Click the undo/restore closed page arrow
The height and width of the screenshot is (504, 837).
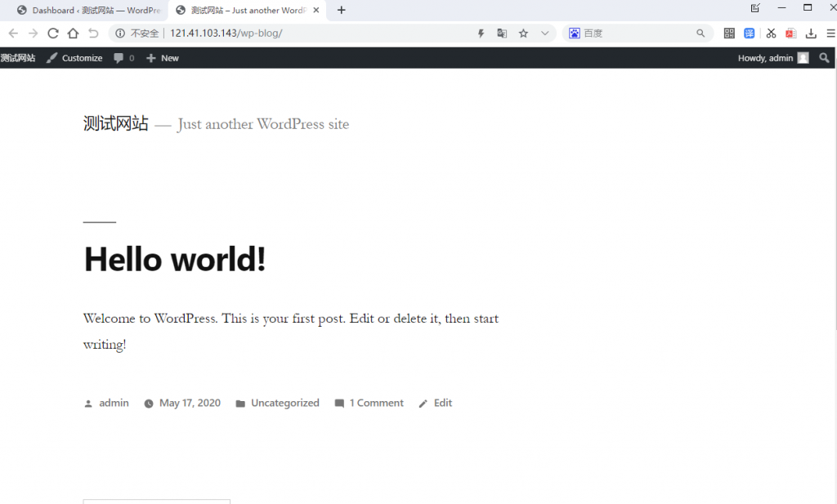(x=93, y=33)
